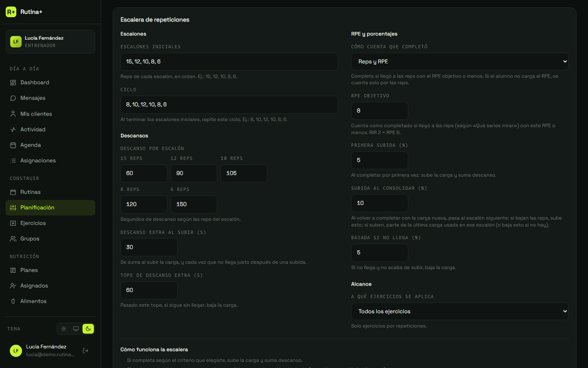Image resolution: width=588 pixels, height=368 pixels.
Task: Edit the 15 reps rest field
Action: [x=144, y=173]
